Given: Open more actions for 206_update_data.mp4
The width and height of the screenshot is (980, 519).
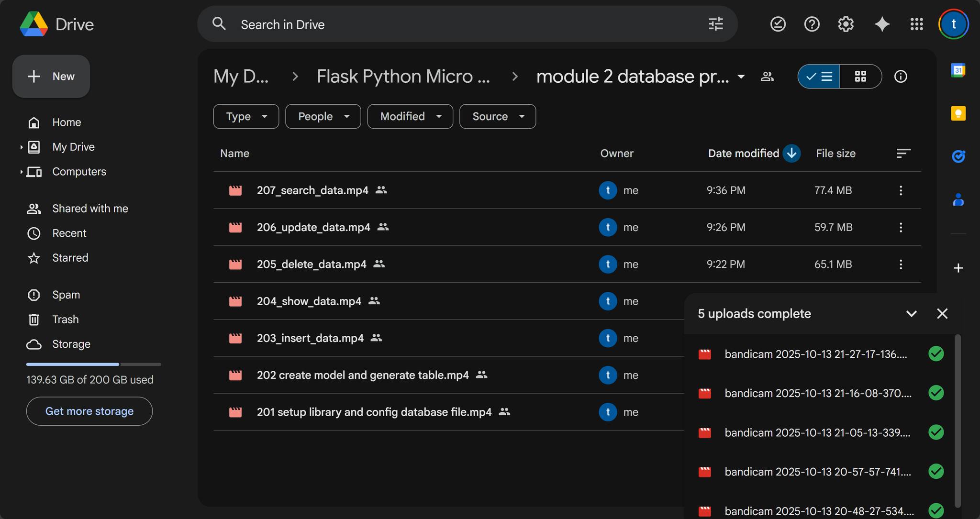Looking at the screenshot, I should click(x=901, y=227).
